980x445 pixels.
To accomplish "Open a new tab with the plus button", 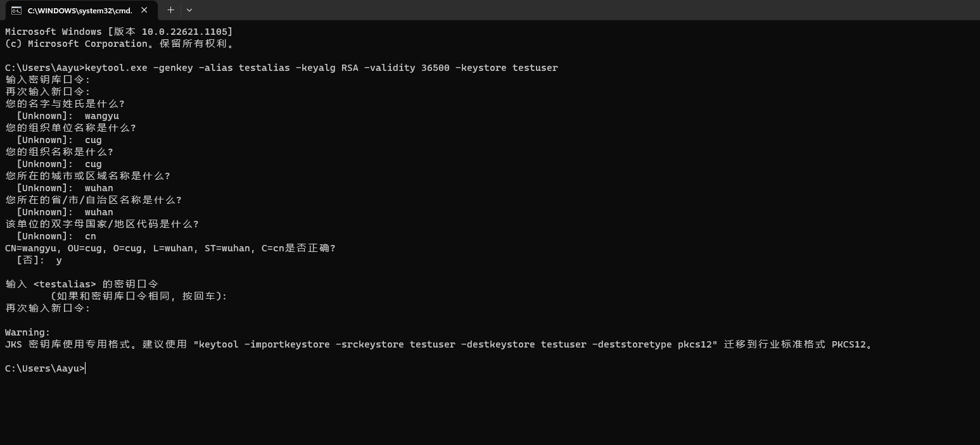I will 170,10.
